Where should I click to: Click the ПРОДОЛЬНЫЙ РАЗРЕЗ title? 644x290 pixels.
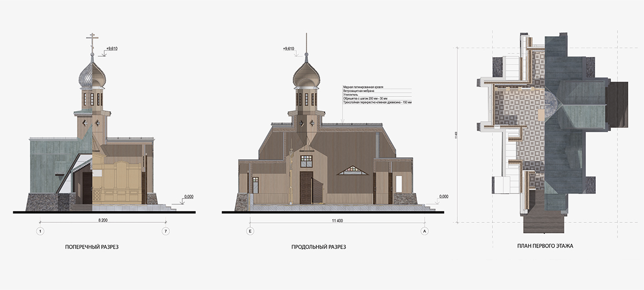pyautogui.click(x=318, y=246)
